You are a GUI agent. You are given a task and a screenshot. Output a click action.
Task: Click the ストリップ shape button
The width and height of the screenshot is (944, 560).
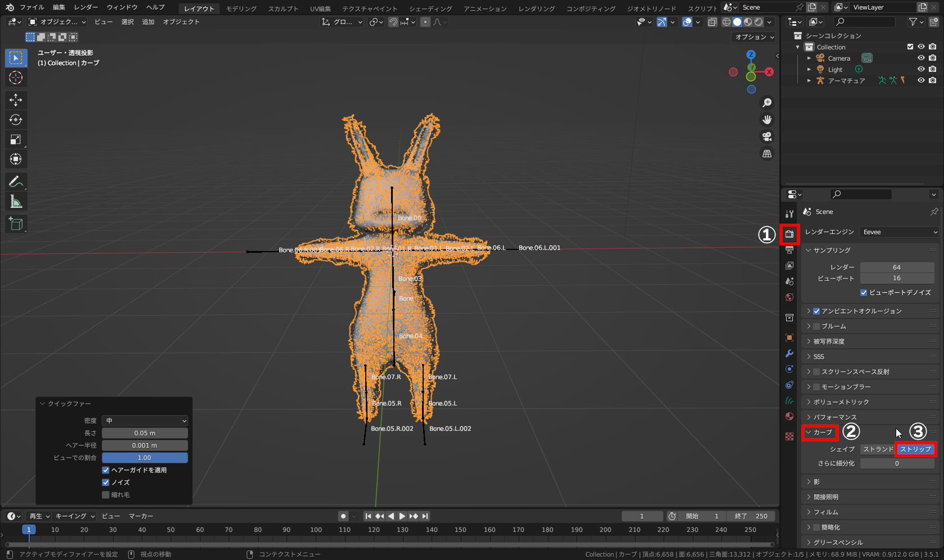pos(915,449)
